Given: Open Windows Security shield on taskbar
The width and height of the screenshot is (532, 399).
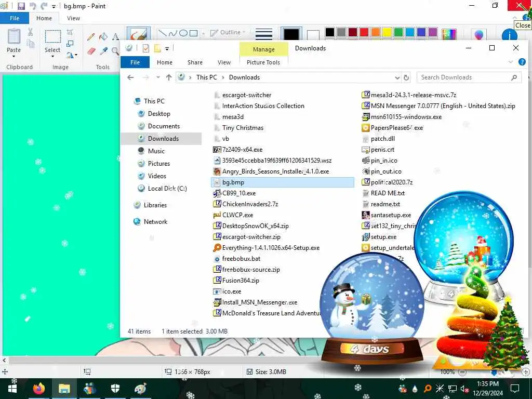Looking at the screenshot, I should pyautogui.click(x=115, y=388).
